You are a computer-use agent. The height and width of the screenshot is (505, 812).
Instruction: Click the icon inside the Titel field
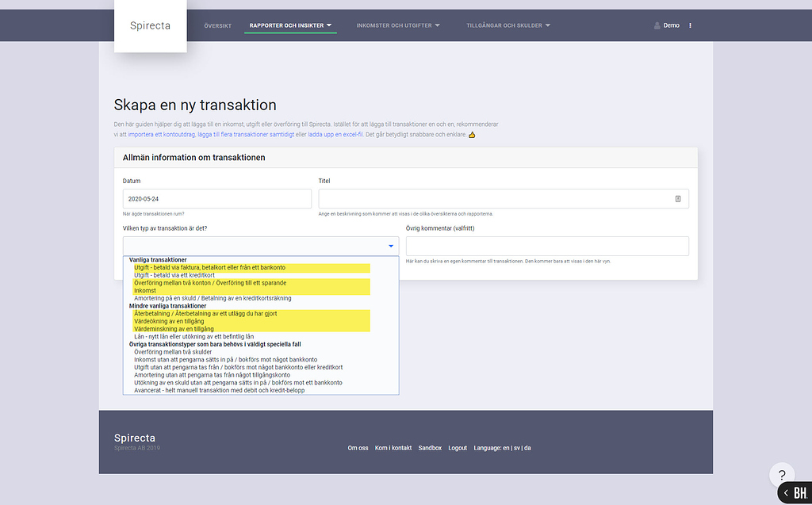point(678,199)
